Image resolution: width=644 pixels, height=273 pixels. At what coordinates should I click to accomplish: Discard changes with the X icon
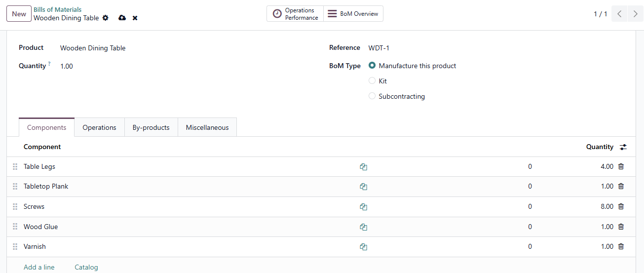135,18
